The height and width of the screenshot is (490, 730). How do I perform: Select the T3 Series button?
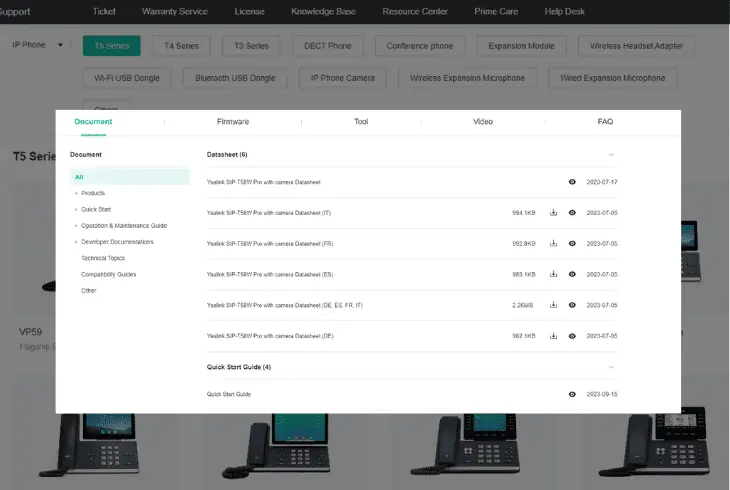point(251,46)
